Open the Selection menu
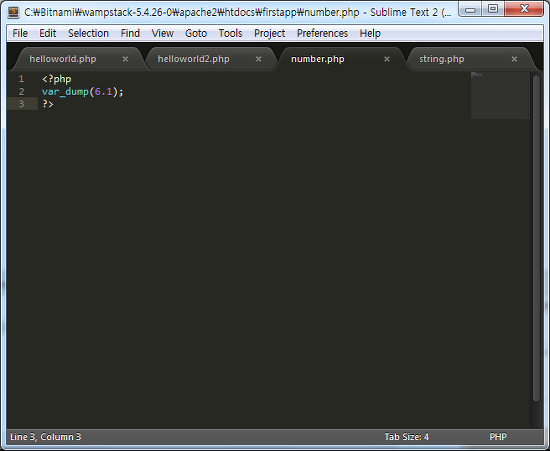 click(x=88, y=33)
